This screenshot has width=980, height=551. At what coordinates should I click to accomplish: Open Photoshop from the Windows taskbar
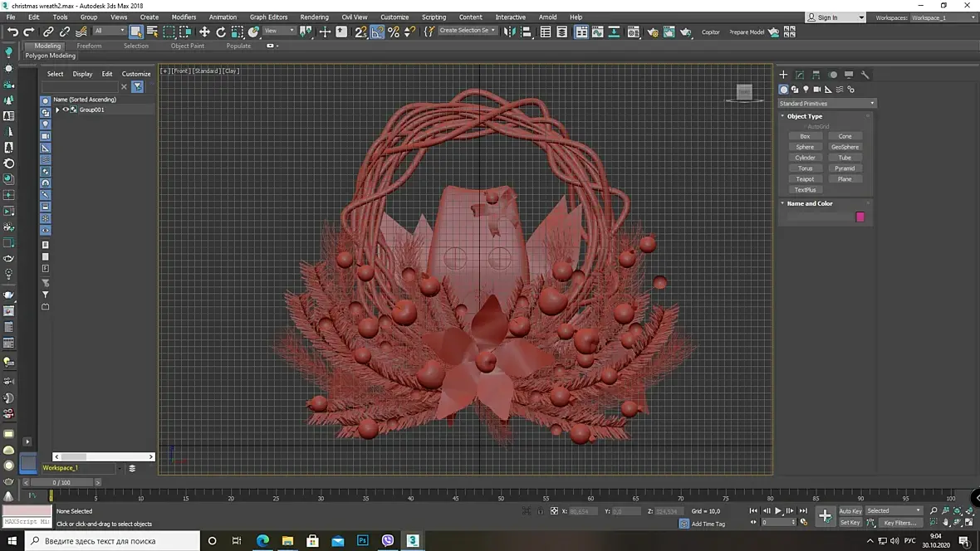click(363, 540)
